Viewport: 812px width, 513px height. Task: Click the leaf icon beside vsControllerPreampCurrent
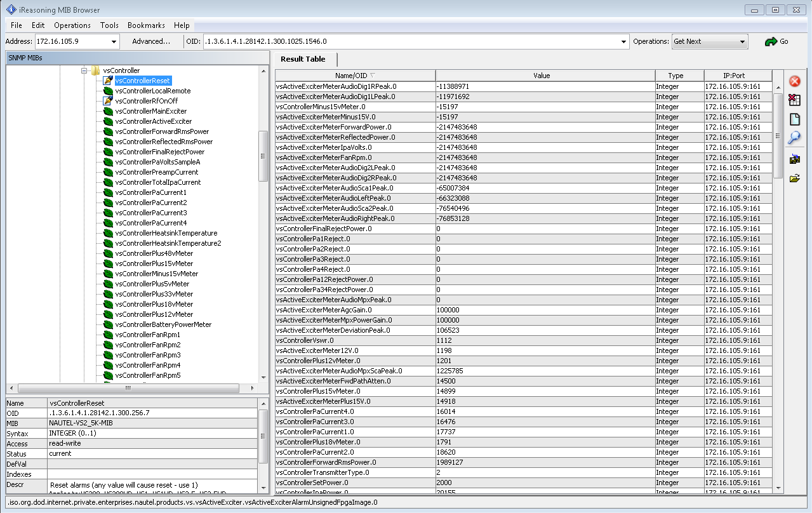[107, 172]
